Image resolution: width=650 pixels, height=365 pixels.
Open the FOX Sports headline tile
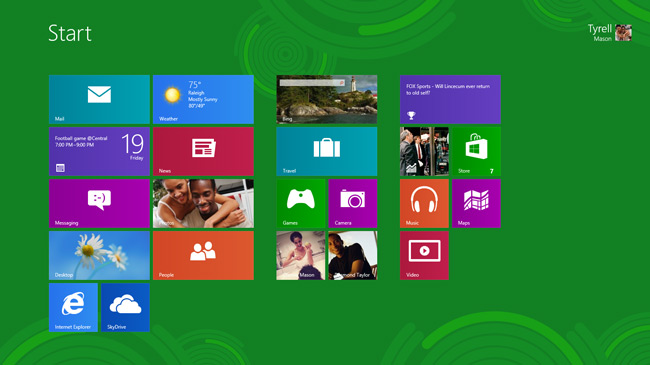coord(450,99)
